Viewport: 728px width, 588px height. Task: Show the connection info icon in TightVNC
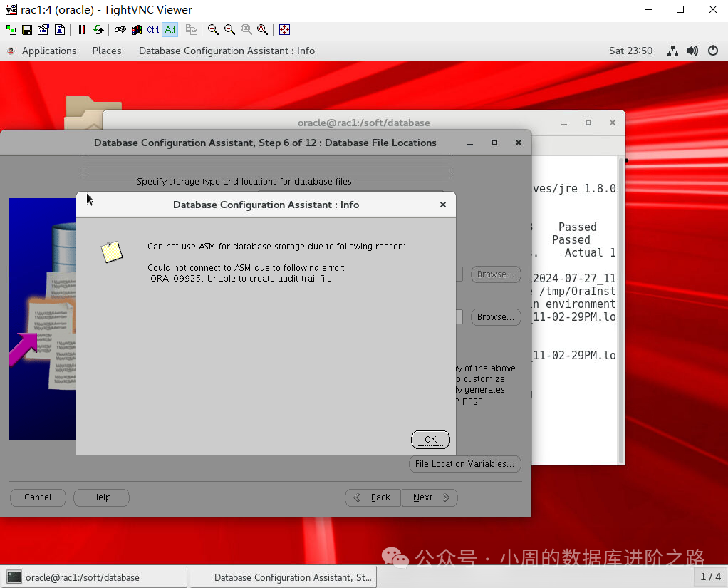point(60,30)
